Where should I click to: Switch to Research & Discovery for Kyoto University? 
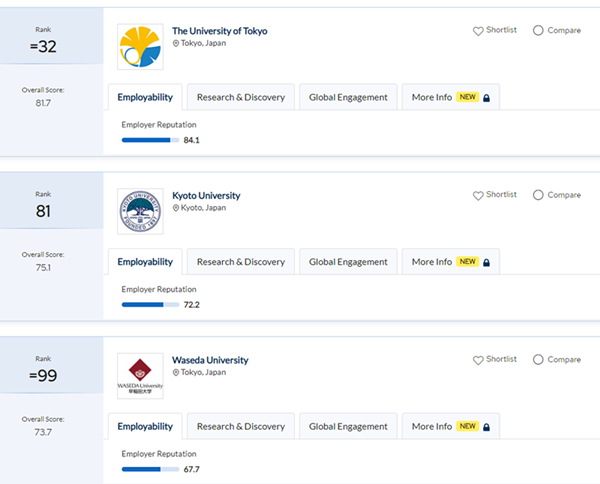point(241,262)
